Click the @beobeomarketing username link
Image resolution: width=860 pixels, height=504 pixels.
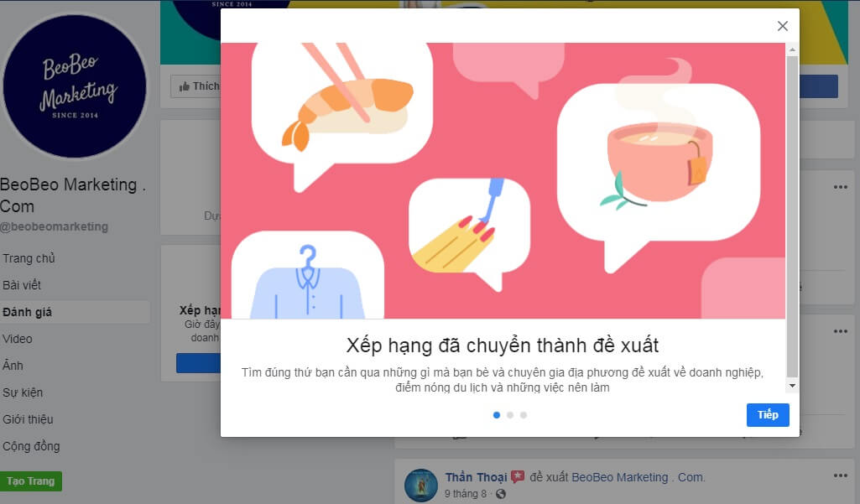(x=54, y=226)
